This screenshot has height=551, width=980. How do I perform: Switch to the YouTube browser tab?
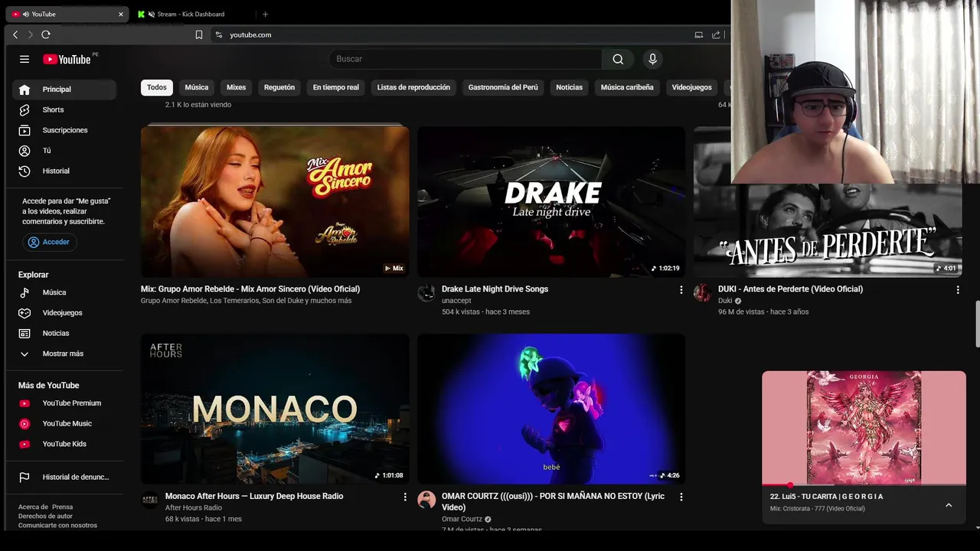tap(65, 14)
